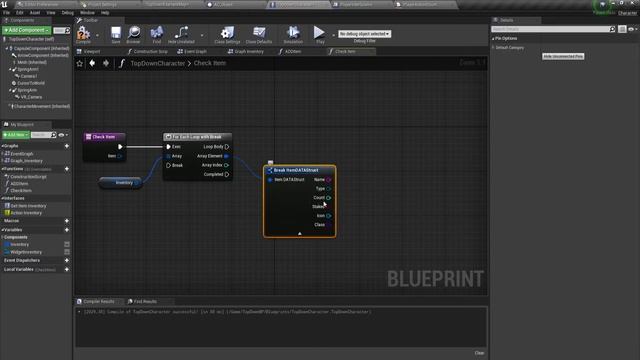Click the Find toolbar icon
The height and width of the screenshot is (360, 640).
[157, 33]
